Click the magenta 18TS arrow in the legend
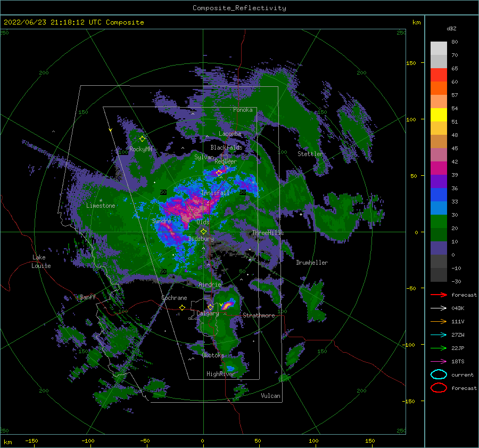The width and height of the screenshot is (479, 448). 439,361
